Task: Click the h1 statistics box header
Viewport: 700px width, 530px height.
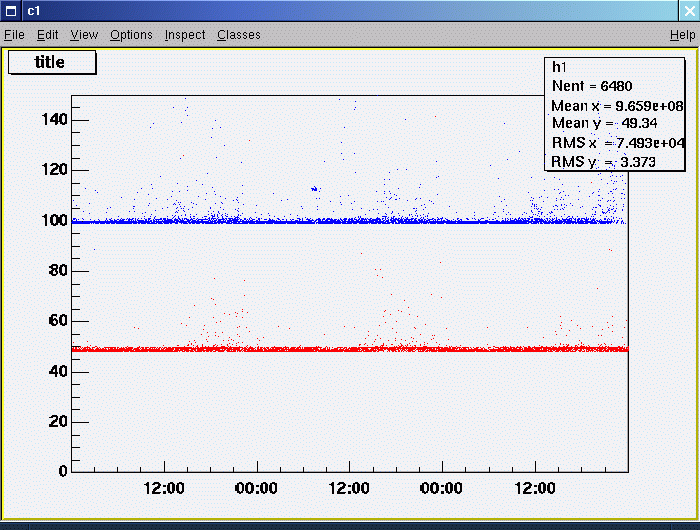Action: point(559,67)
